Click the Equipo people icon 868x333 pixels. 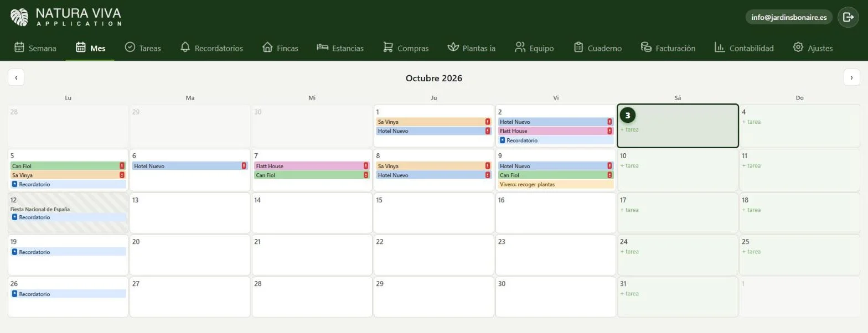[x=520, y=47]
